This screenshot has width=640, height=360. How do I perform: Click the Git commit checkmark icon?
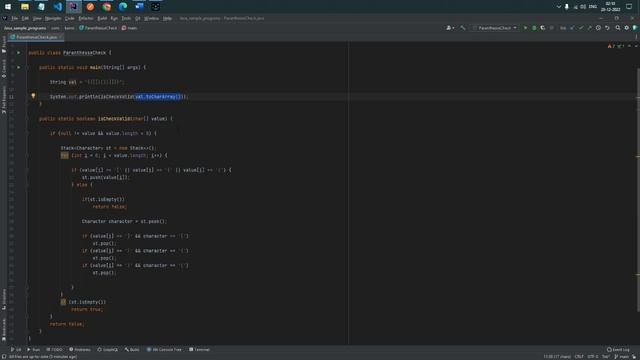(x=581, y=28)
